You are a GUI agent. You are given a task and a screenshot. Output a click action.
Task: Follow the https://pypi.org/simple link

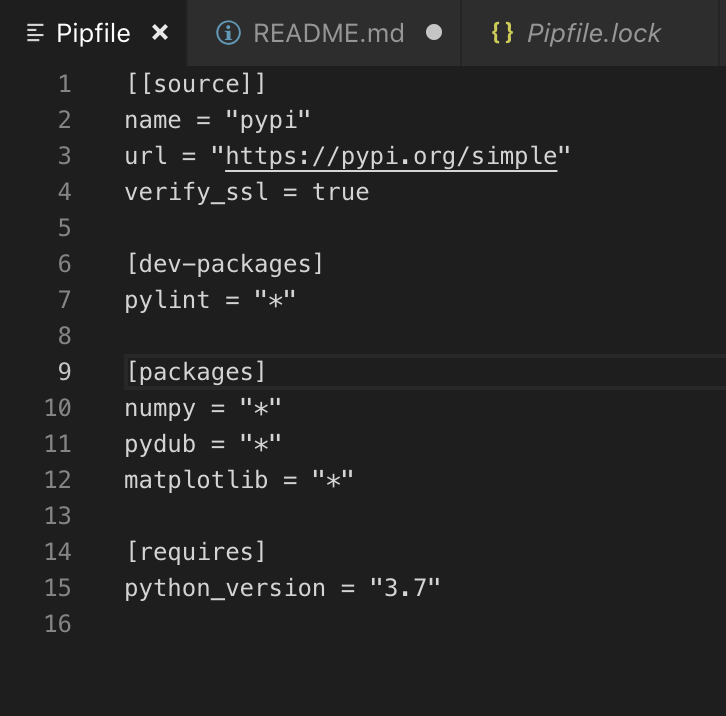tap(391, 156)
